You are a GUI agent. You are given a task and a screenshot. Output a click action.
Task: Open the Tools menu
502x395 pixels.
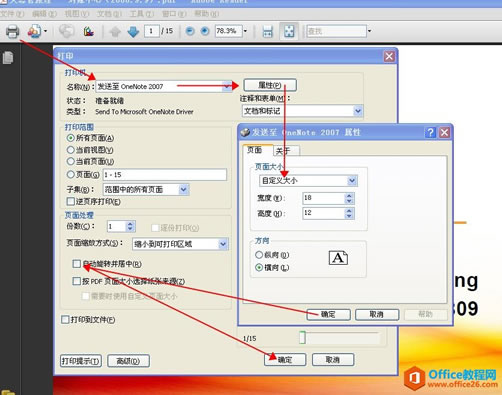click(142, 14)
